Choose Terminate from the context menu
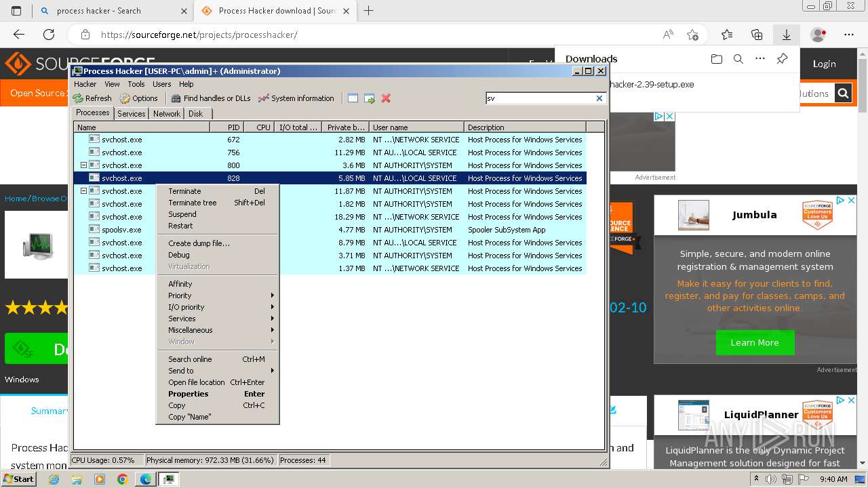This screenshot has width=868, height=488. pos(217,191)
